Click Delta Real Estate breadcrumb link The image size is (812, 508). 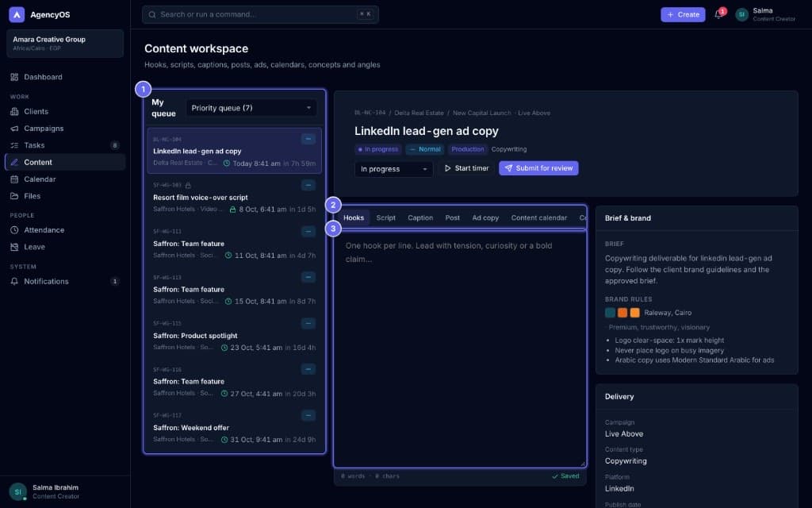pos(419,113)
